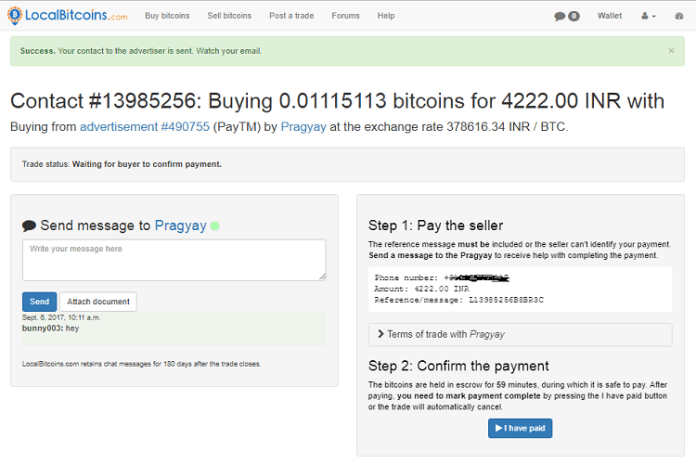Open the Help page

tap(386, 16)
